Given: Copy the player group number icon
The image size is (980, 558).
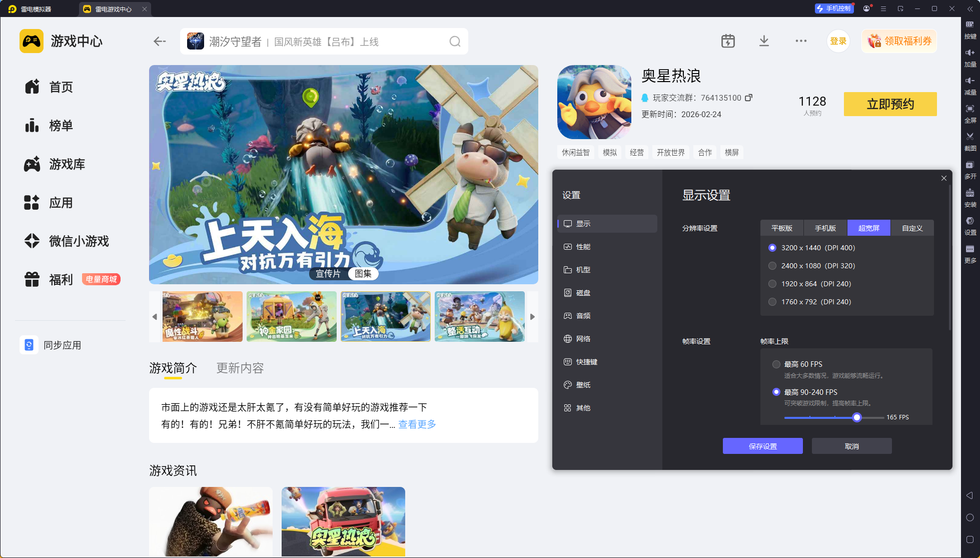Looking at the screenshot, I should 748,98.
